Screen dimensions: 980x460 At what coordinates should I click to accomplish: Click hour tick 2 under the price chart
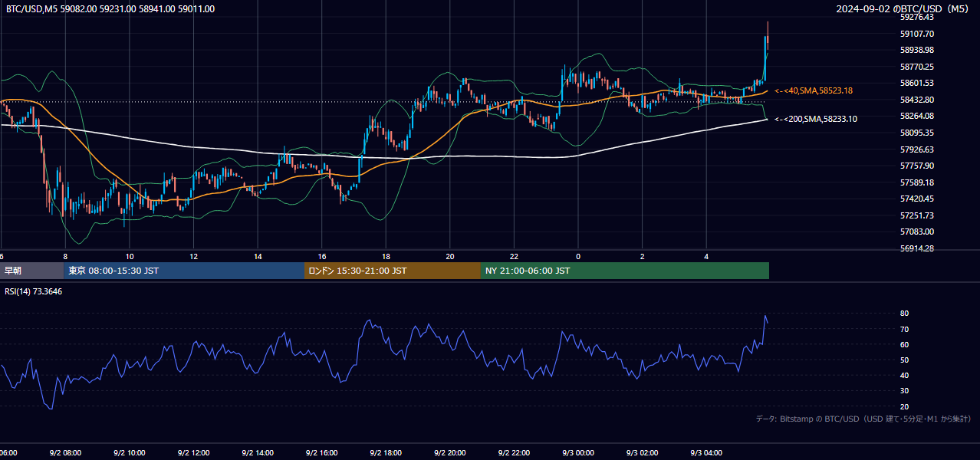(x=642, y=256)
